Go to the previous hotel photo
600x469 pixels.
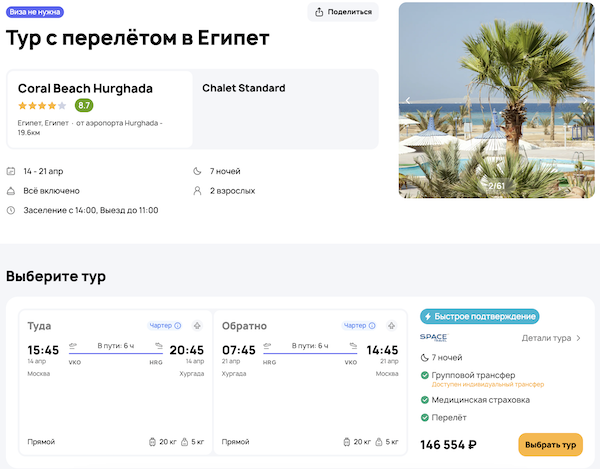[x=408, y=100]
